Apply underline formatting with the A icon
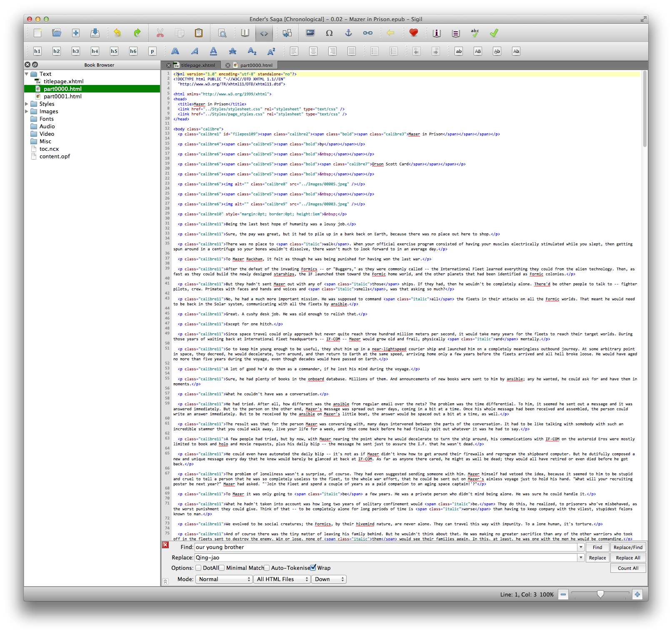The height and width of the screenshot is (634, 672). 213,51
